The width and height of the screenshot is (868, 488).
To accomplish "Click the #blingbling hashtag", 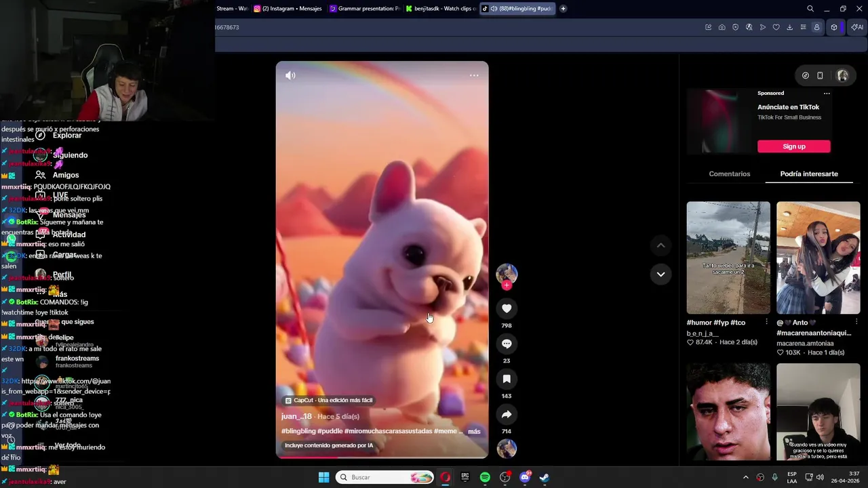I will [298, 431].
